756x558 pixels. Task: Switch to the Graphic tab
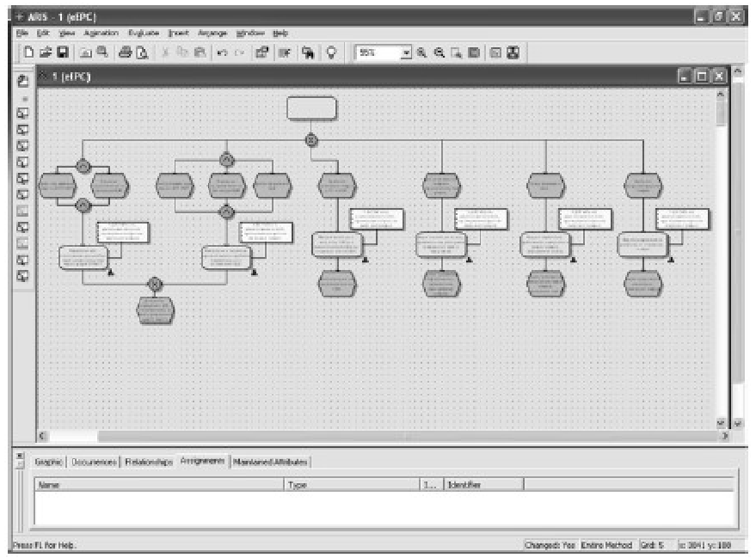coord(49,462)
